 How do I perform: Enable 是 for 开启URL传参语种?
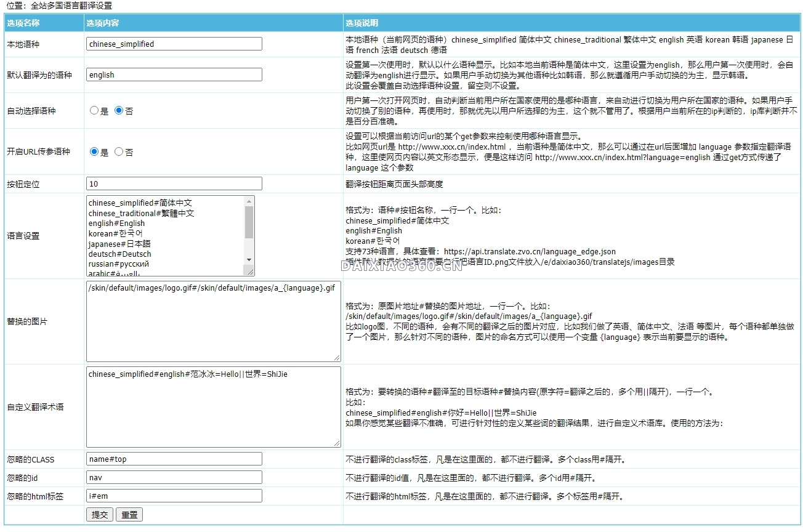[x=94, y=151]
